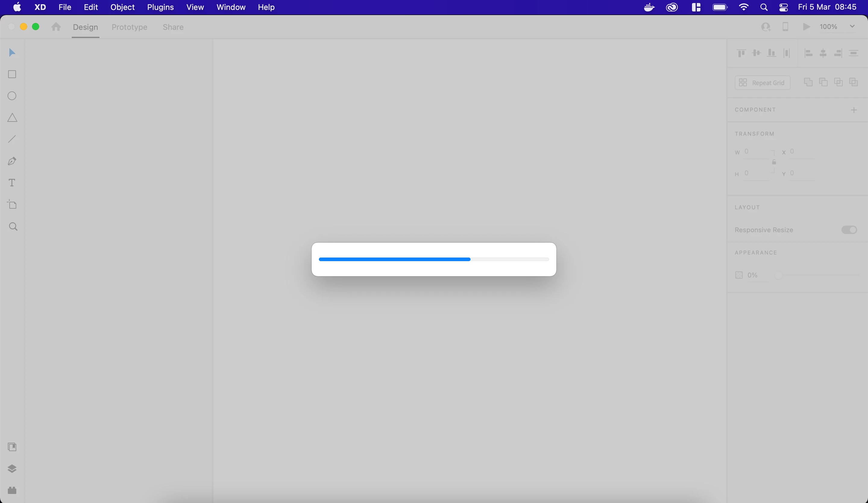Select the Rectangle tool
This screenshot has width=868, height=503.
12,74
